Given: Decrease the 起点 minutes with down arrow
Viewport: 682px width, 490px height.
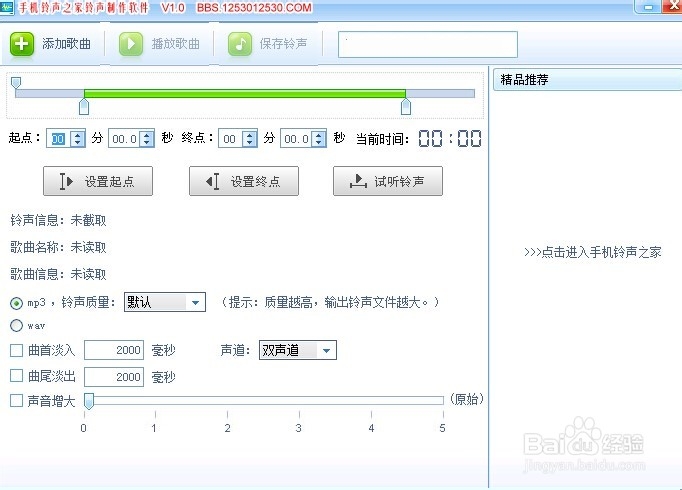Looking at the screenshot, I should pyautogui.click(x=78, y=143).
